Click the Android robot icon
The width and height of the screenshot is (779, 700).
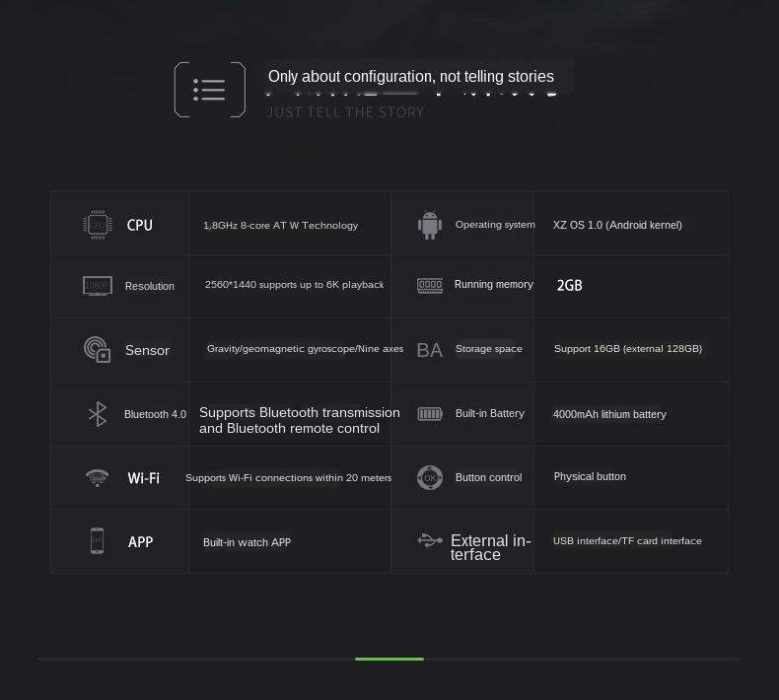point(430,225)
